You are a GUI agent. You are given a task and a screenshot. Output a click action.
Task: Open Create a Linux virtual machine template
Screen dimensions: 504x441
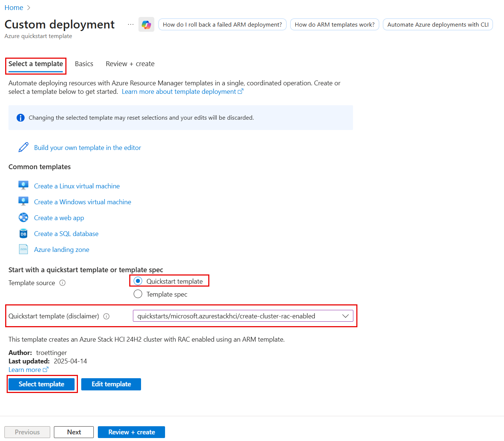tap(77, 186)
